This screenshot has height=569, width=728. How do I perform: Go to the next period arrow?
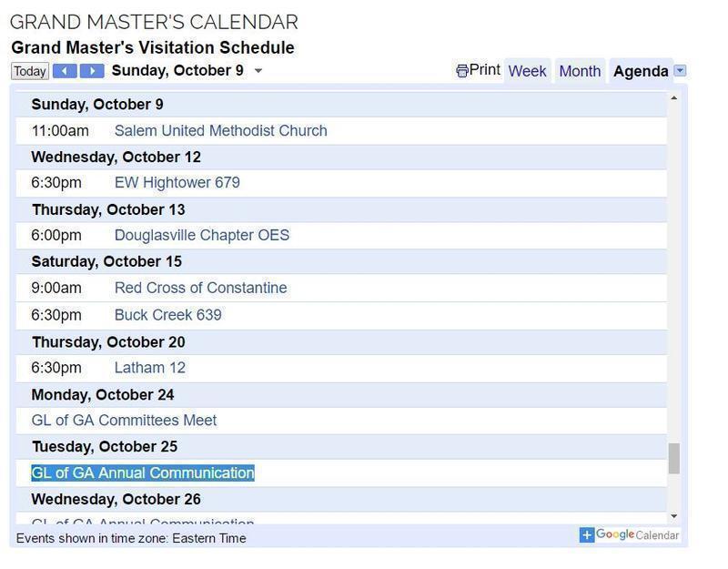click(x=92, y=71)
